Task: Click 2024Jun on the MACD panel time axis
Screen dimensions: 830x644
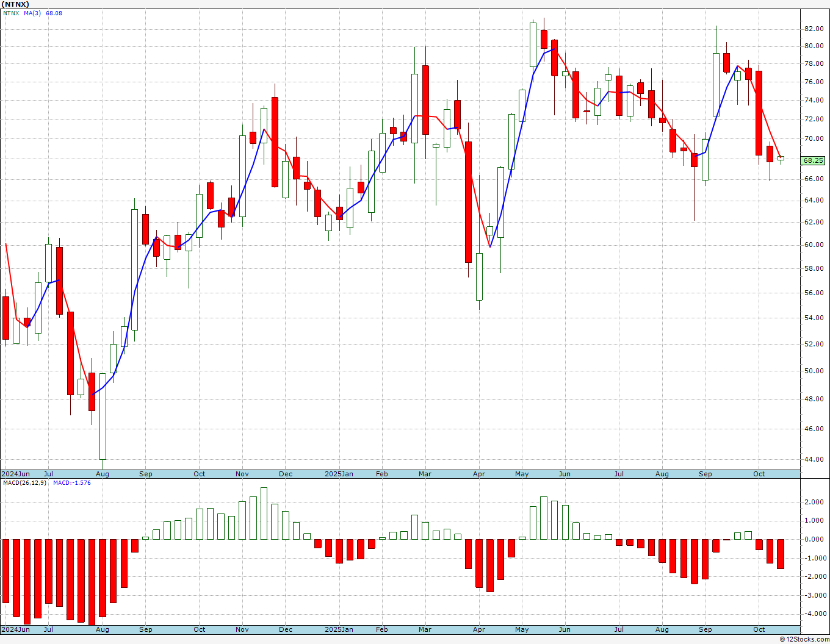Action: pyautogui.click(x=15, y=629)
